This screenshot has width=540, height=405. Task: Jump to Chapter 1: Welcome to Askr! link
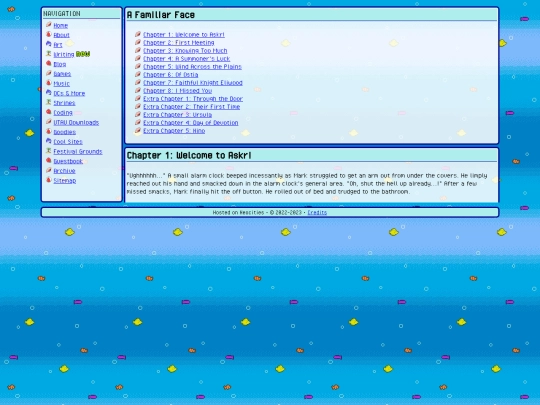click(x=184, y=34)
